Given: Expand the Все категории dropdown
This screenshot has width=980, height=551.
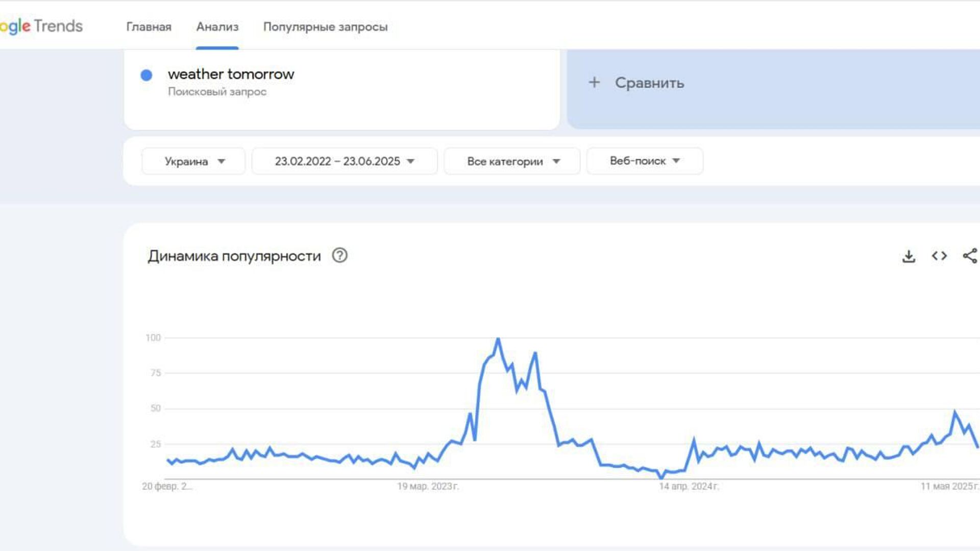Looking at the screenshot, I should (512, 161).
